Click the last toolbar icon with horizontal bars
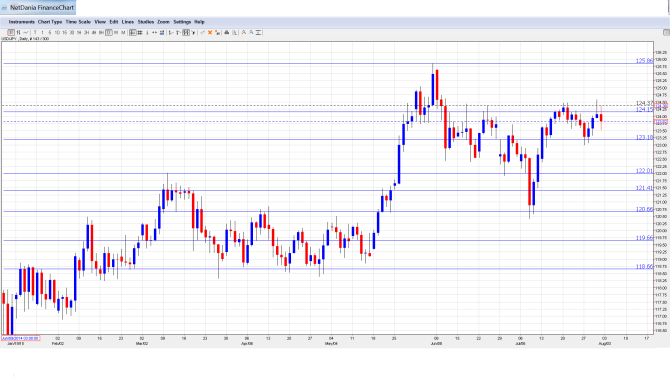Viewport: 670px width, 377px height. pos(259,32)
